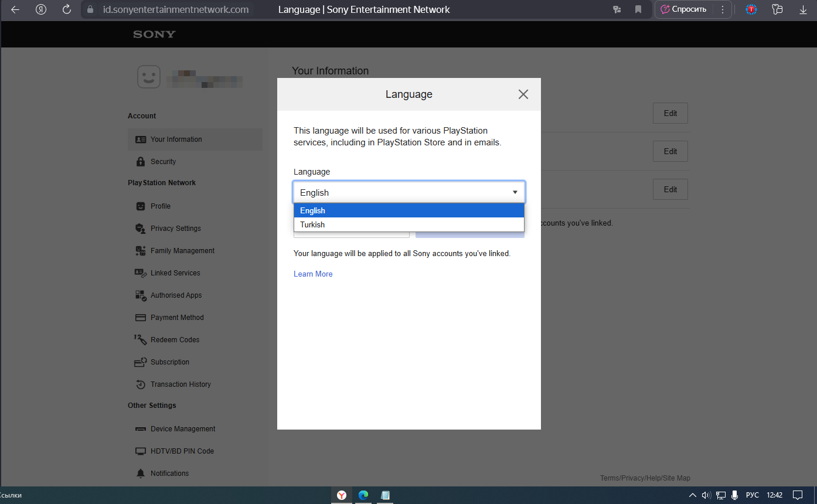Click the Your Information ID card icon
Viewport: 817px width, 504px height.
click(x=141, y=139)
